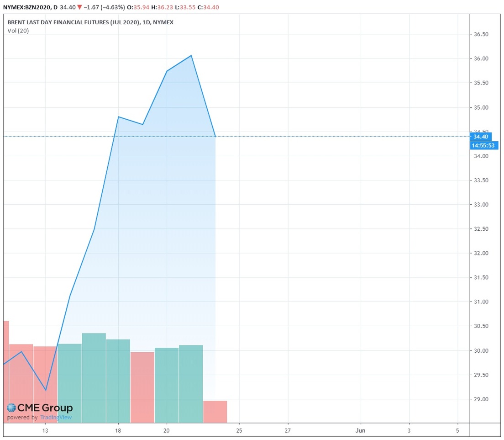Click the chart line low point below 29.50
This screenshot has width=504, height=440.
pos(46,390)
